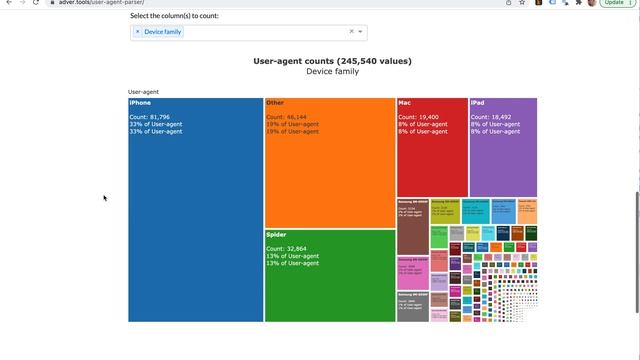Focus the adver.tools address bar URL
Image resolution: width=640 pixels, height=360 pixels.
(101, 2)
